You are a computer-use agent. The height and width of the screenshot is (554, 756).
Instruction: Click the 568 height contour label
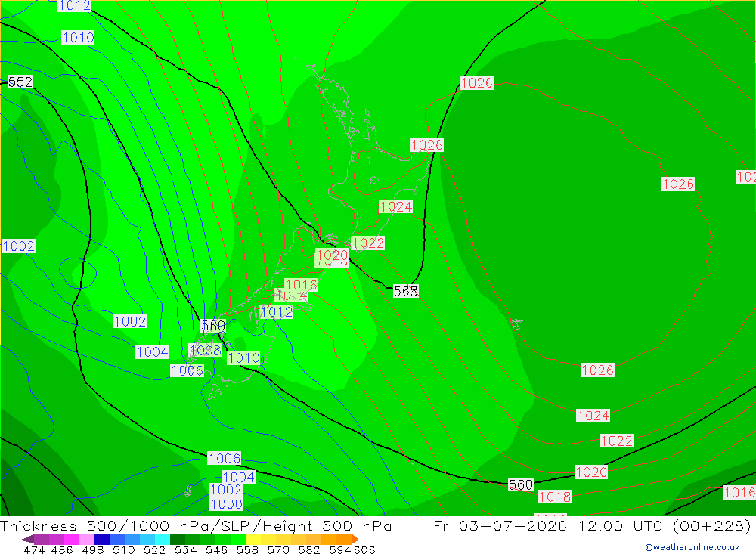pos(405,291)
